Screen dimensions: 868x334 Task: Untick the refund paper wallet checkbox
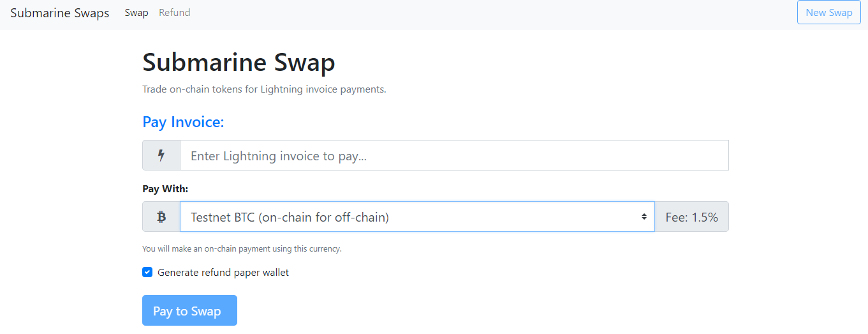[x=147, y=272]
